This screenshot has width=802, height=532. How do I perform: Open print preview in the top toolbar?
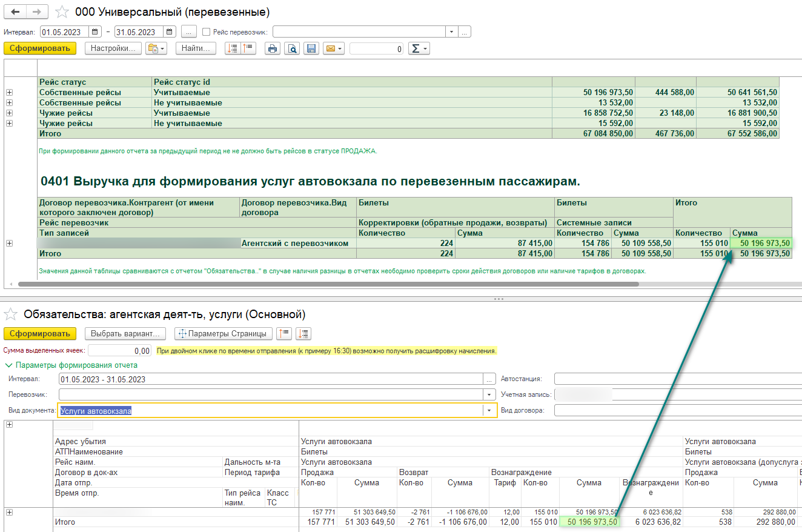(292, 49)
